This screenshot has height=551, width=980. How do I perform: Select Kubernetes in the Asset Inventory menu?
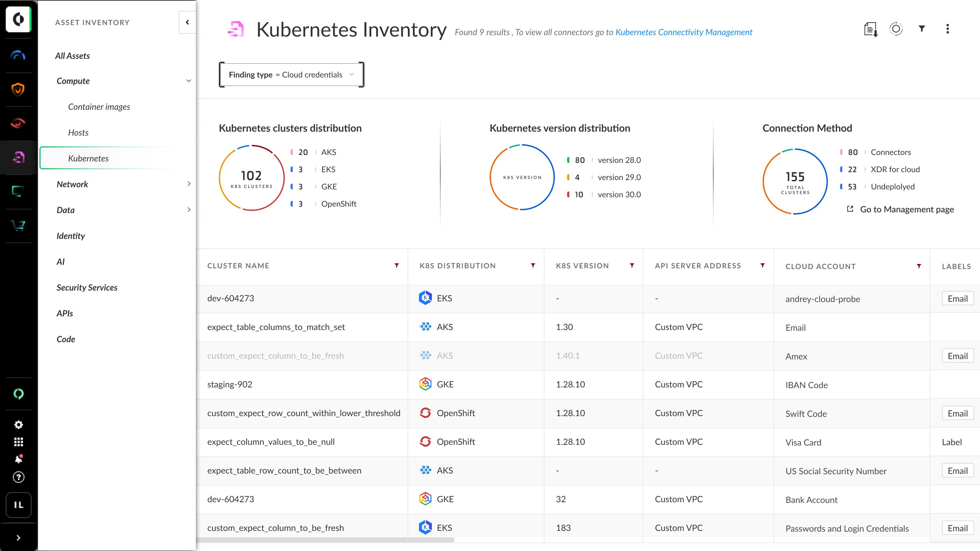88,158
